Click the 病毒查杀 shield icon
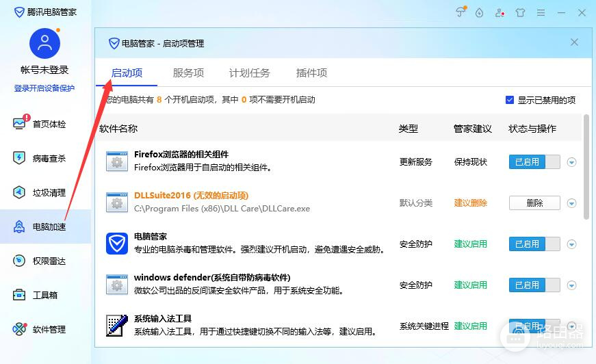 19,157
